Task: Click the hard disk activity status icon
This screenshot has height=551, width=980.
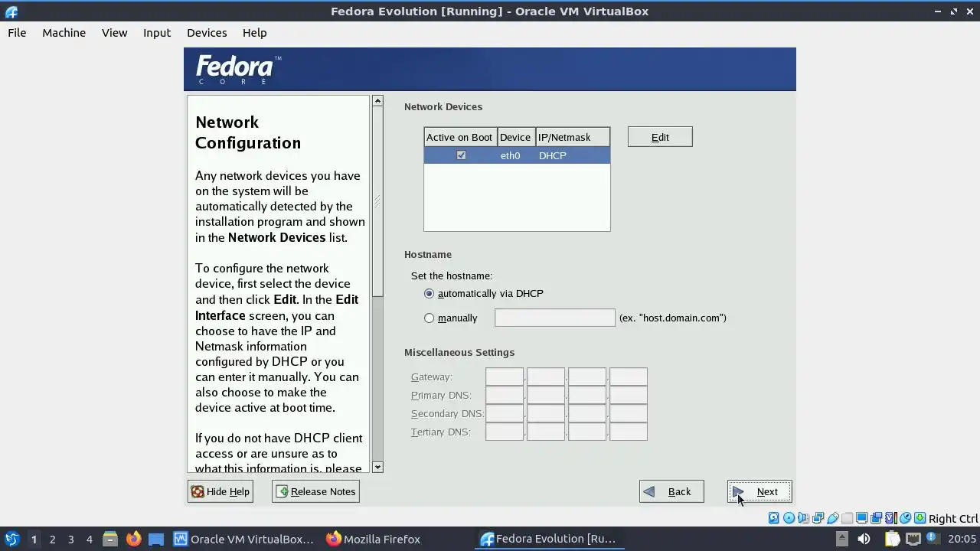Action: (x=774, y=518)
